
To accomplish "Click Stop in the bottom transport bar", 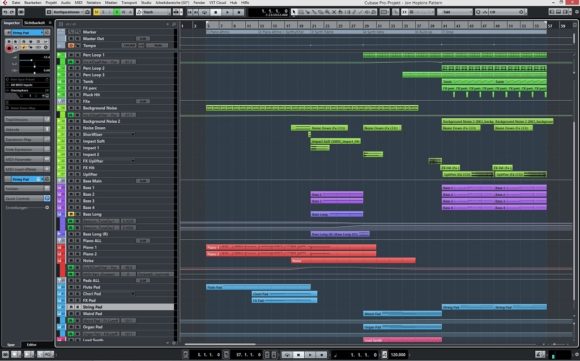I will [x=298, y=355].
